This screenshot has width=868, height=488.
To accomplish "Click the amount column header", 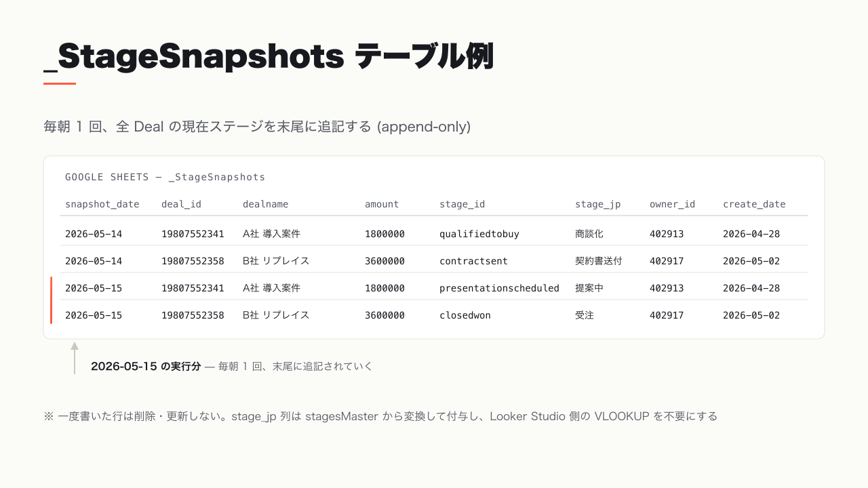I will click(382, 204).
